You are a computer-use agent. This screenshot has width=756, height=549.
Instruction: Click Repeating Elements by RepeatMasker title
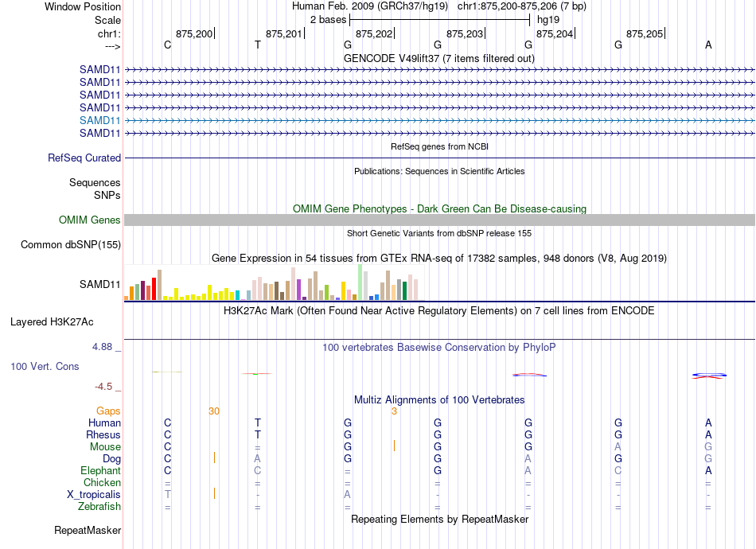(x=439, y=520)
